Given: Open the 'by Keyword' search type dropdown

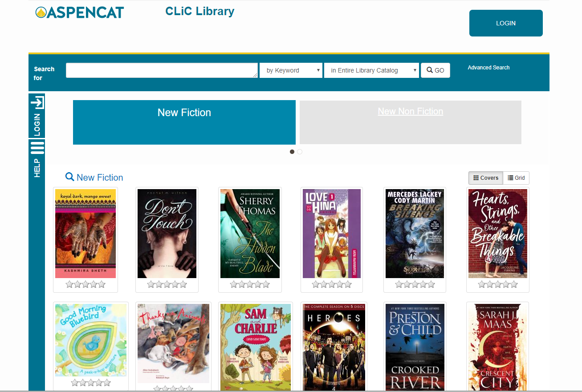Looking at the screenshot, I should click(291, 70).
